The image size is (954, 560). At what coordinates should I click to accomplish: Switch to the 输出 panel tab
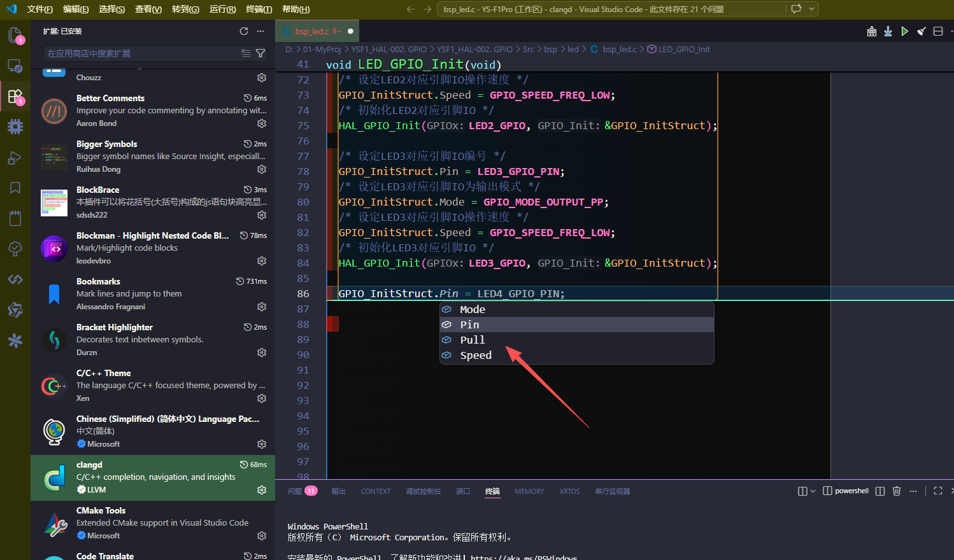tap(338, 491)
